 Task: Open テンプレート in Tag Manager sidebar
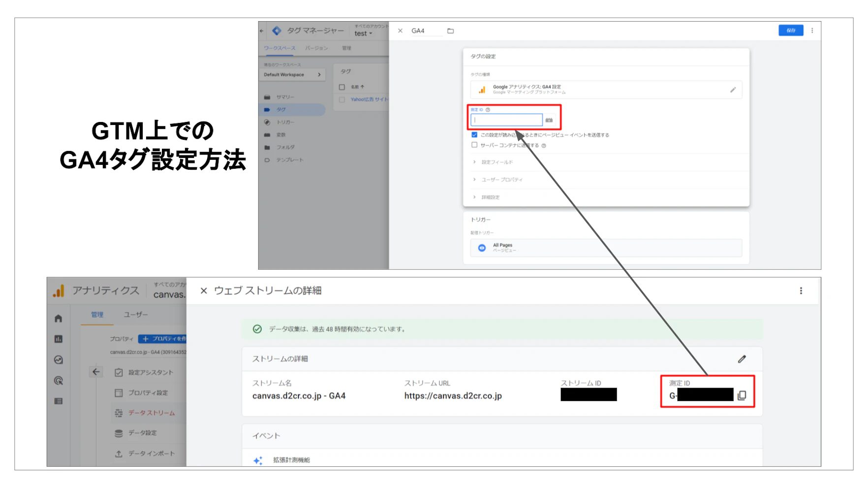point(290,160)
